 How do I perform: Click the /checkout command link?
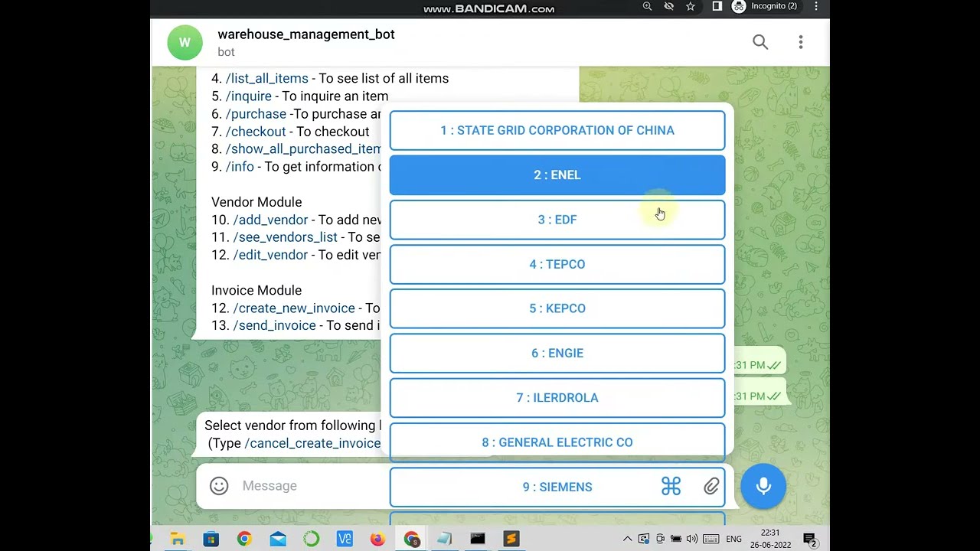[x=256, y=132]
